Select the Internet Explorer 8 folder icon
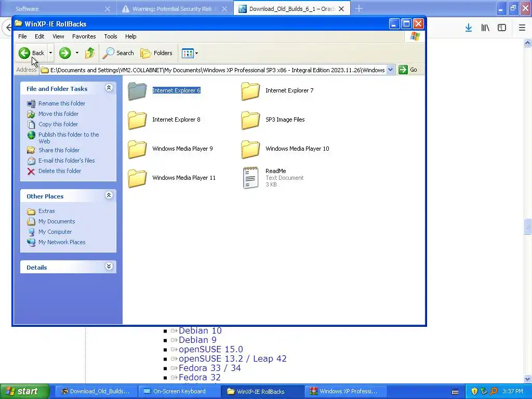 [137, 120]
